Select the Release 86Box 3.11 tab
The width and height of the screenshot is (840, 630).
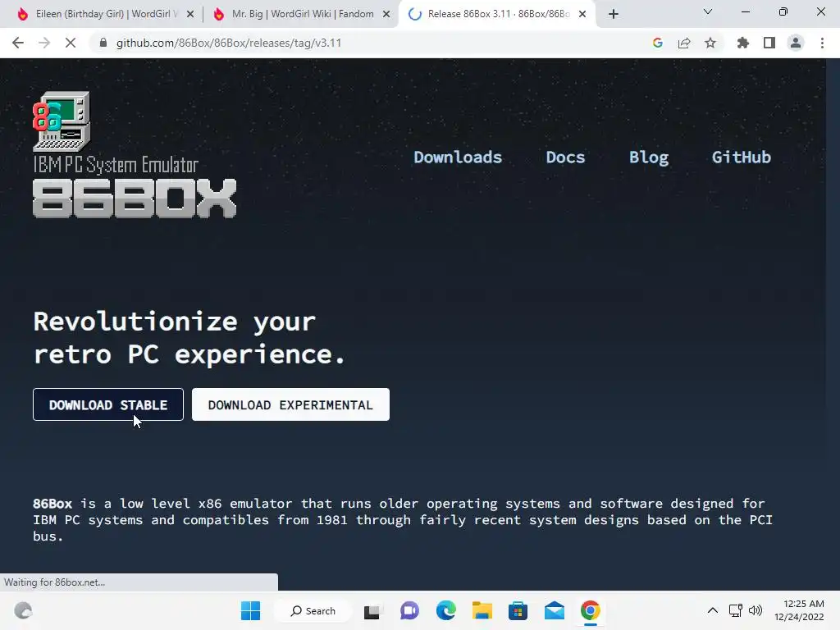click(x=498, y=14)
